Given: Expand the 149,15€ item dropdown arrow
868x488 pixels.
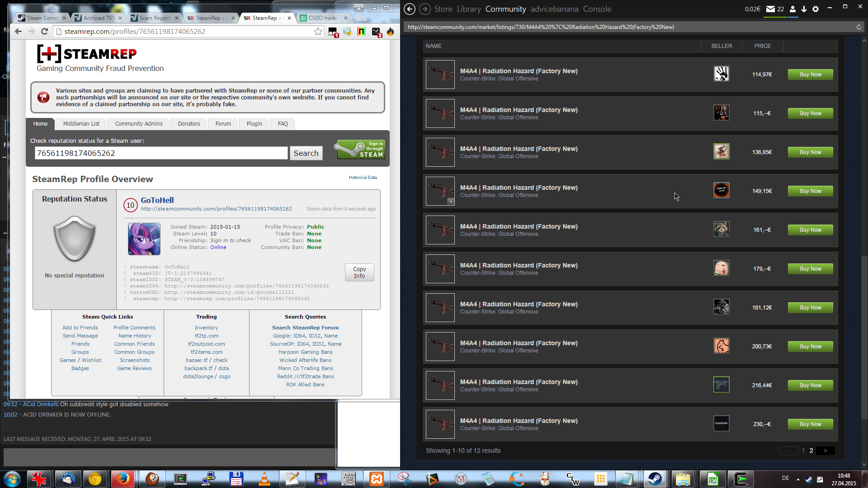Looking at the screenshot, I should coord(451,202).
